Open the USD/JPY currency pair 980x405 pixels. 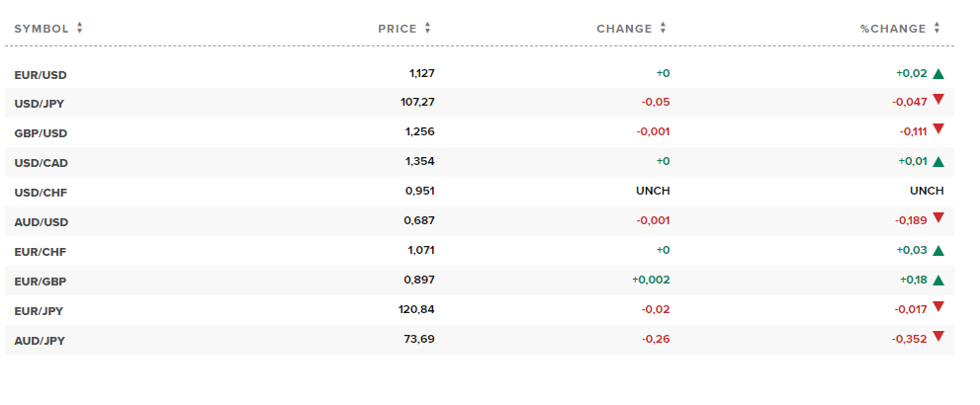coord(40,104)
